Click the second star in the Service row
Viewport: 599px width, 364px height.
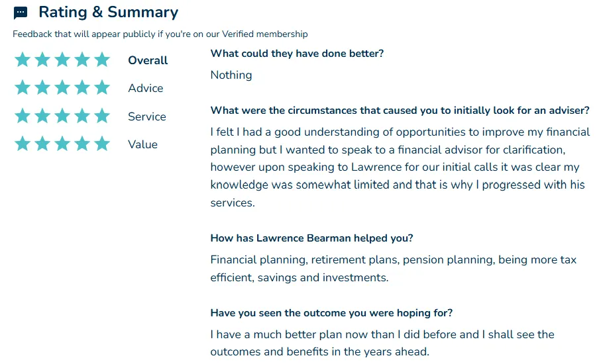(42, 116)
